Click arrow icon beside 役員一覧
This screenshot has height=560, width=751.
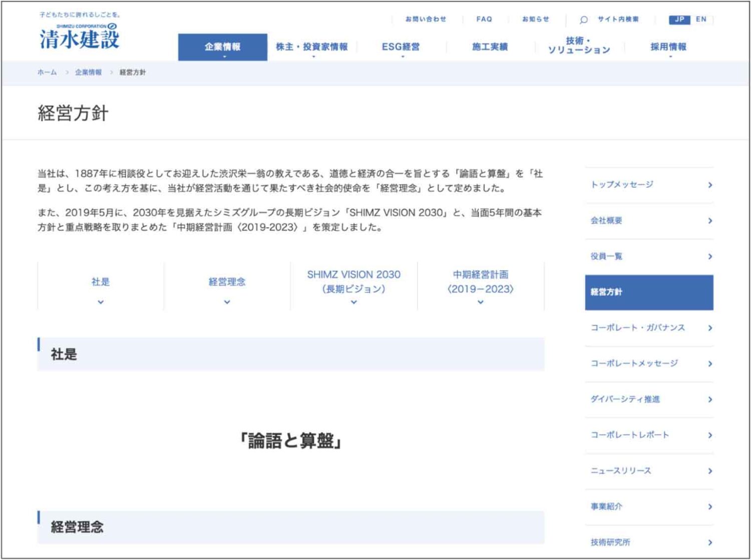(x=710, y=257)
